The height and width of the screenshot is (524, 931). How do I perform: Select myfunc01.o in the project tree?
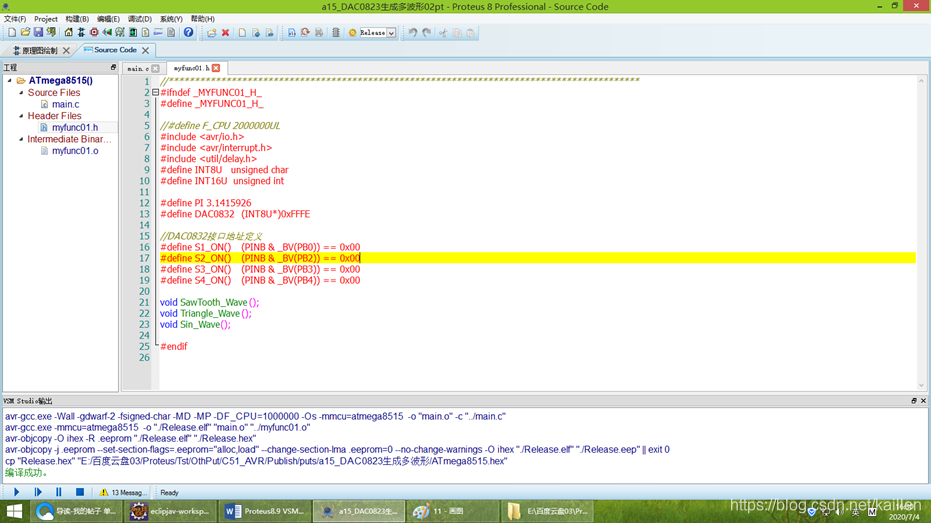[75, 151]
